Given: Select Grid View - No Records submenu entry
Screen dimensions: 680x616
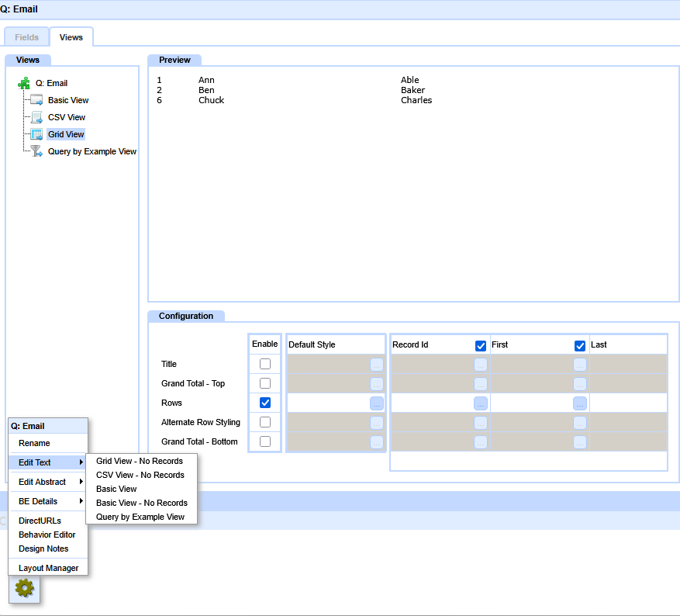Looking at the screenshot, I should (140, 461).
